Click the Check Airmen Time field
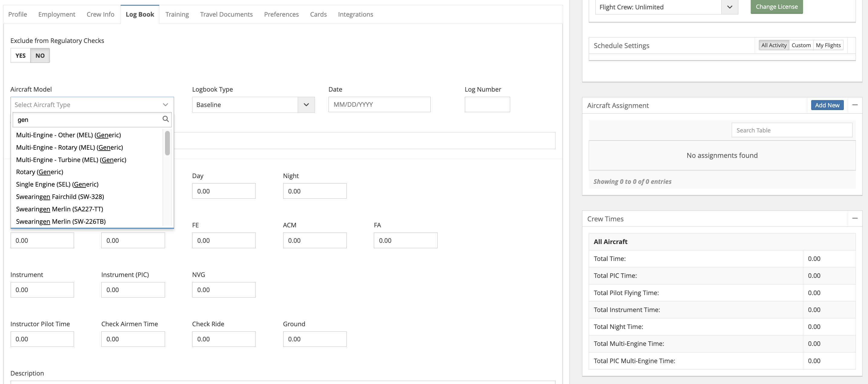 pyautogui.click(x=133, y=339)
